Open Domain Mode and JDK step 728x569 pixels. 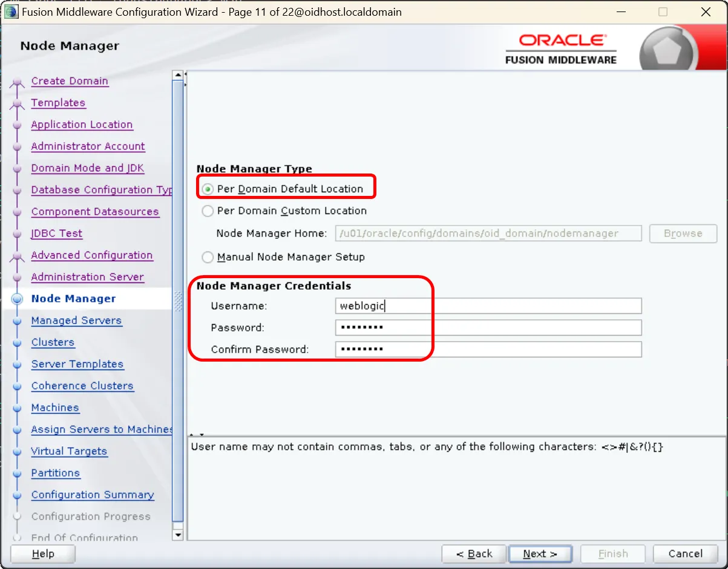coord(88,168)
